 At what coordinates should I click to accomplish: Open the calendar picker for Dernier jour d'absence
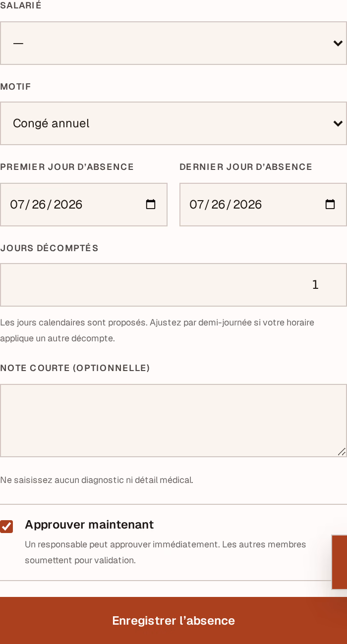(x=330, y=205)
